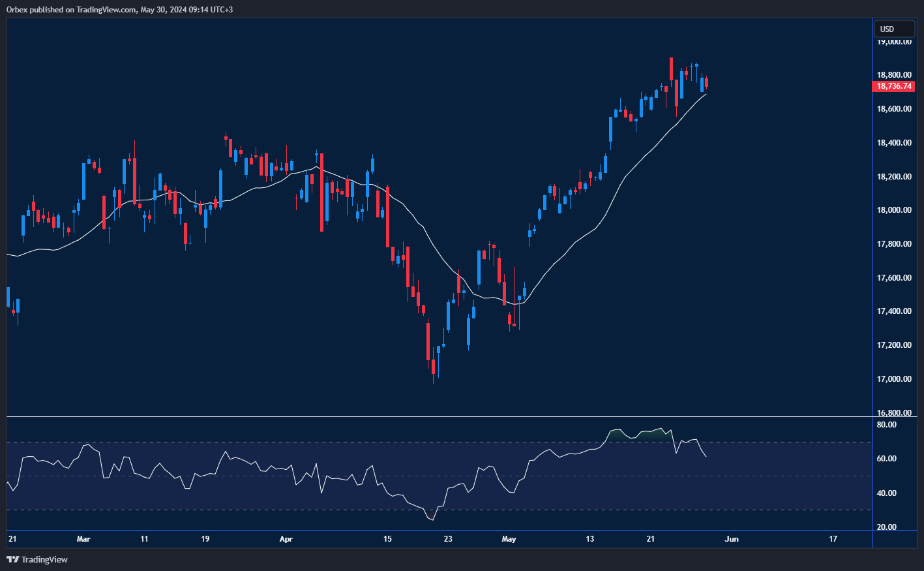Click the May label on time axis
Screen dimensions: 924x571
[509, 539]
